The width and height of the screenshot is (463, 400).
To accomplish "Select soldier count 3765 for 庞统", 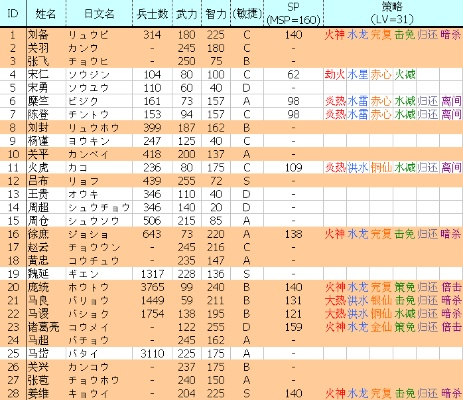I will pos(152,287).
